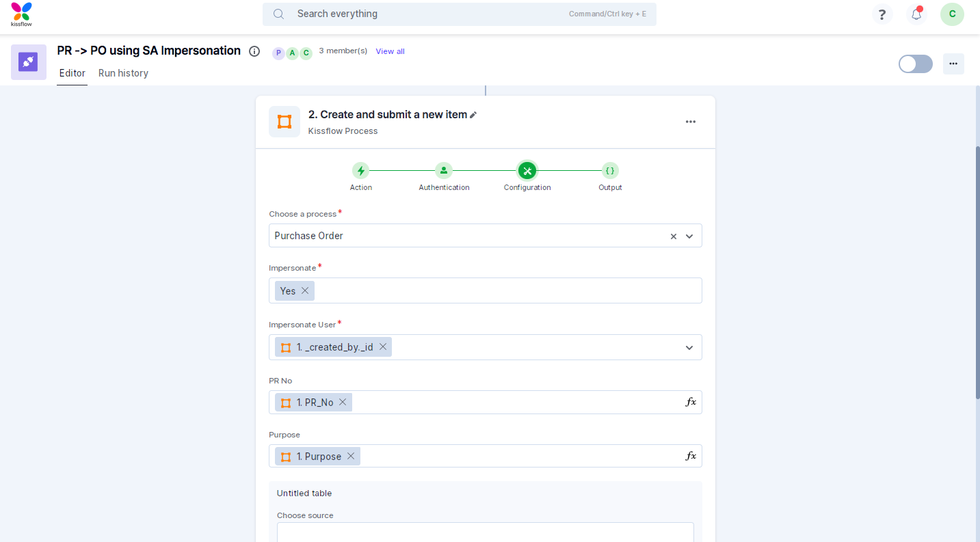Viewport: 980px width, 542px height.
Task: Click the 3 member(s) label
Action: [343, 51]
